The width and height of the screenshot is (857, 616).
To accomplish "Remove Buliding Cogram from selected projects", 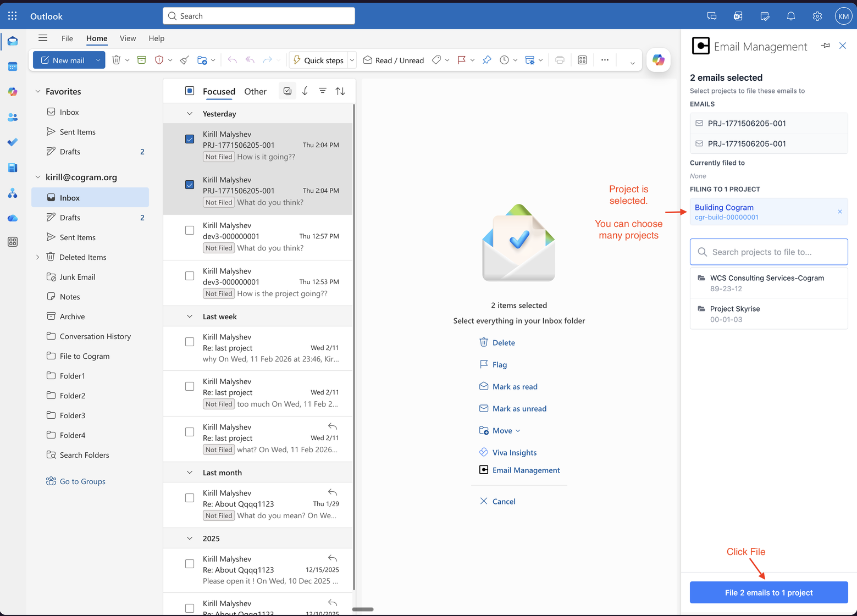I will (839, 212).
